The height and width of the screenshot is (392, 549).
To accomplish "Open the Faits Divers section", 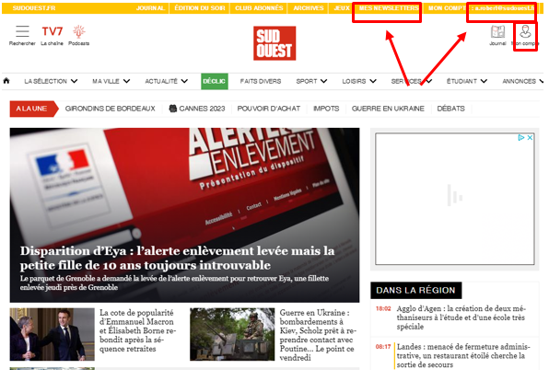I will [x=261, y=81].
